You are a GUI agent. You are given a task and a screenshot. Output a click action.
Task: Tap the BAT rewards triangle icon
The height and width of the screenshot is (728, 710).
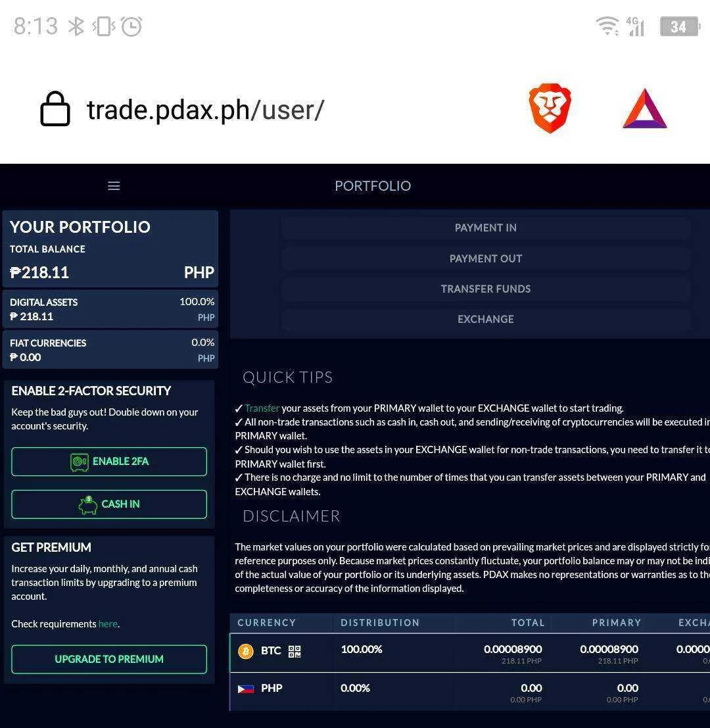pyautogui.click(x=644, y=109)
